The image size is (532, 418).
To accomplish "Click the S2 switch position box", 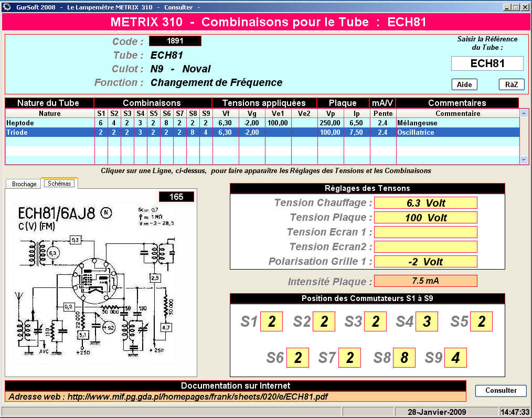I will [x=324, y=321].
